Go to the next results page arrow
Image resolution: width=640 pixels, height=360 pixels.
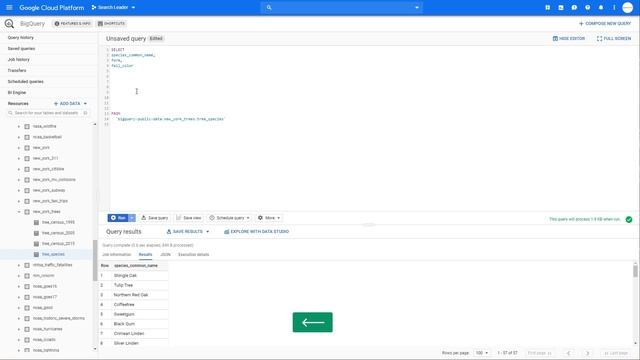587,353
